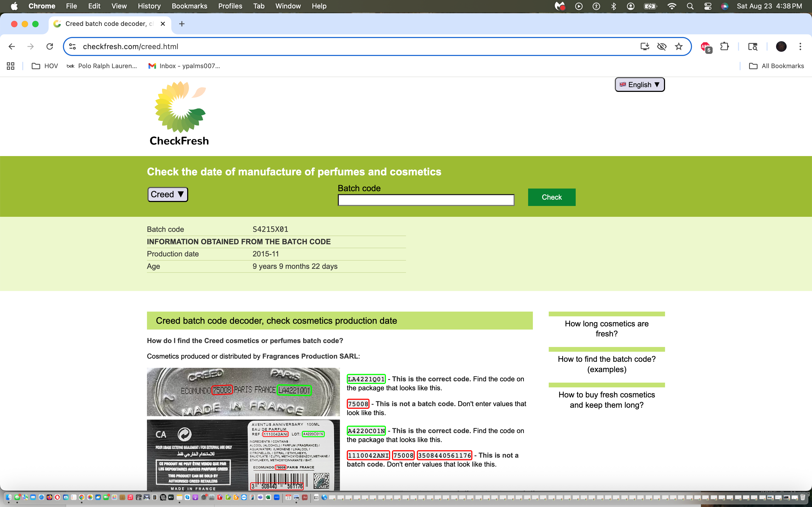The width and height of the screenshot is (812, 507).
Task: Open 'How long cosmetics are fresh?' link
Action: [x=606, y=328]
